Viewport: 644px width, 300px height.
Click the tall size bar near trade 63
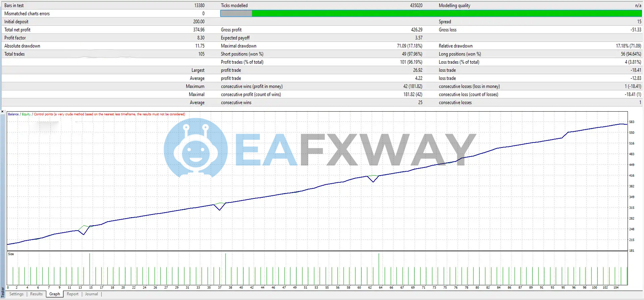(x=379, y=269)
